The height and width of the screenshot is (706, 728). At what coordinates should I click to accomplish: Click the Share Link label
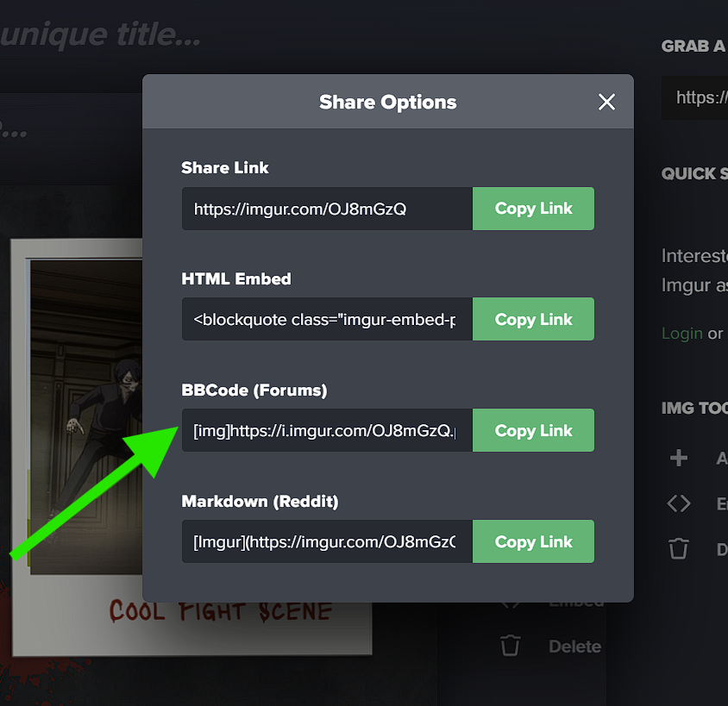(x=225, y=167)
